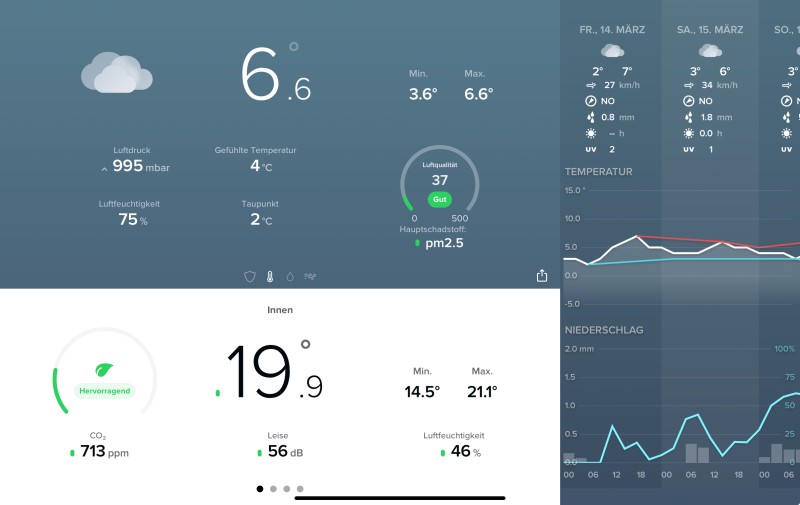Tap the NIEDERSCHLAG chart heading
Viewport: 800px width, 505px height.
click(604, 330)
